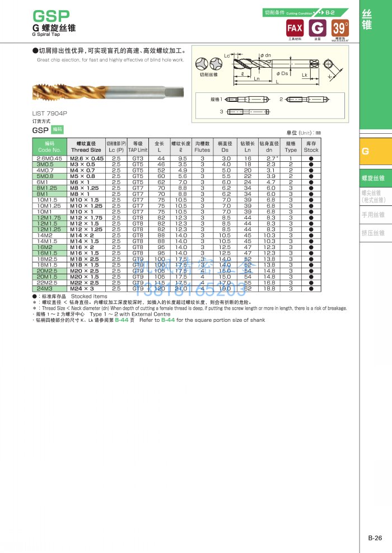Image resolution: width=392 pixels, height=553 pixels.
Task: Click the red FAX tool material icon
Action: coord(295,28)
